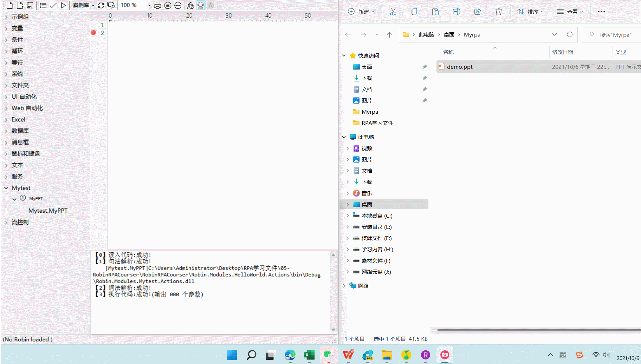Select the 消息框 category
641x364 pixels.
pyautogui.click(x=20, y=142)
